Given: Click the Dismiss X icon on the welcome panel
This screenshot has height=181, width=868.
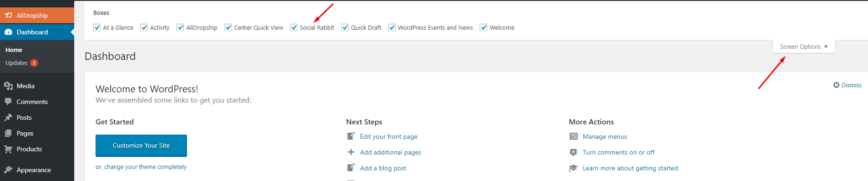Looking at the screenshot, I should [836, 85].
